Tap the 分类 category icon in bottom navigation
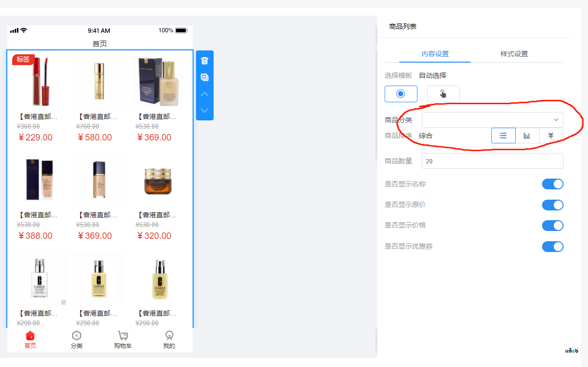588x367 pixels. 77,336
